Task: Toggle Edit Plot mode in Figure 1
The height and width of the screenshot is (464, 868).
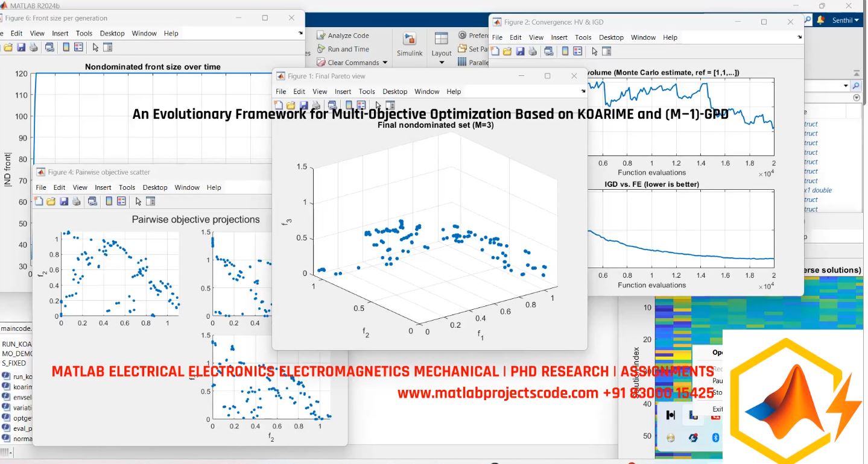Action: [x=379, y=104]
